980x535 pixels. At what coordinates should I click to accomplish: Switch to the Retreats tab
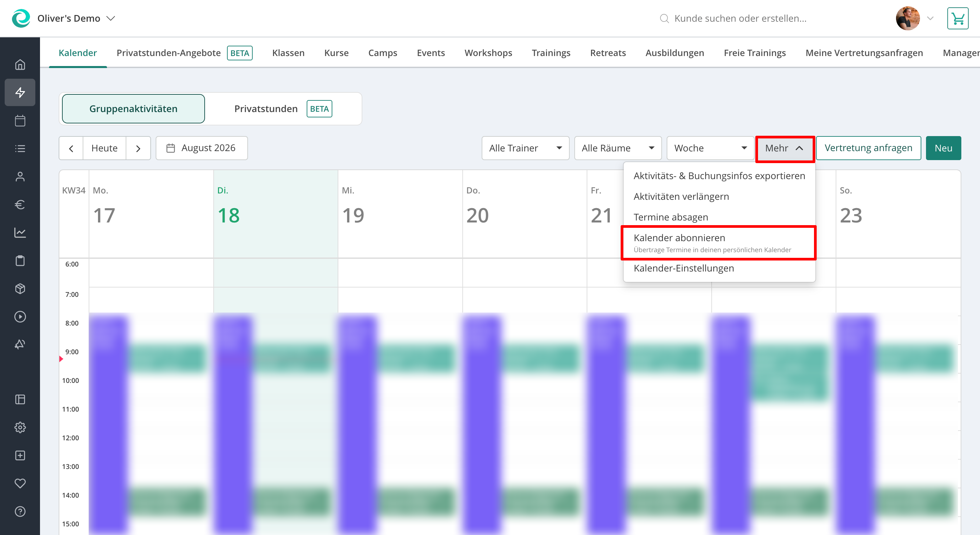608,53
